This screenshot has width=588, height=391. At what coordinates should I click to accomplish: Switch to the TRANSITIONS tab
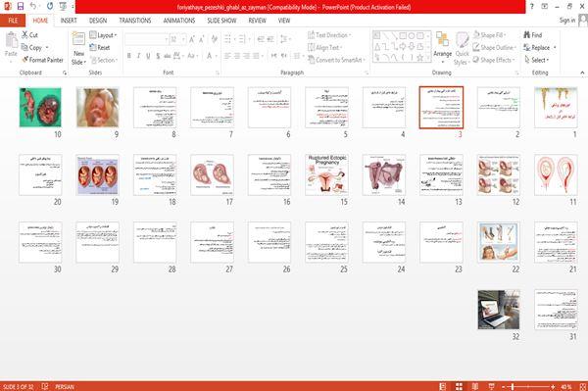coord(135,21)
